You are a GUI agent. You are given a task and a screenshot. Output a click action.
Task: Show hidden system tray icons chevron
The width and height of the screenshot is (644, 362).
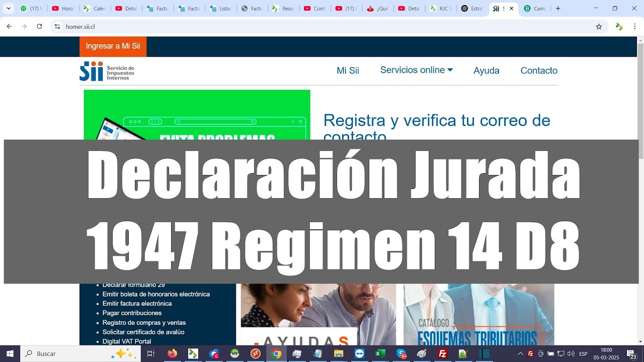pyautogui.click(x=520, y=354)
